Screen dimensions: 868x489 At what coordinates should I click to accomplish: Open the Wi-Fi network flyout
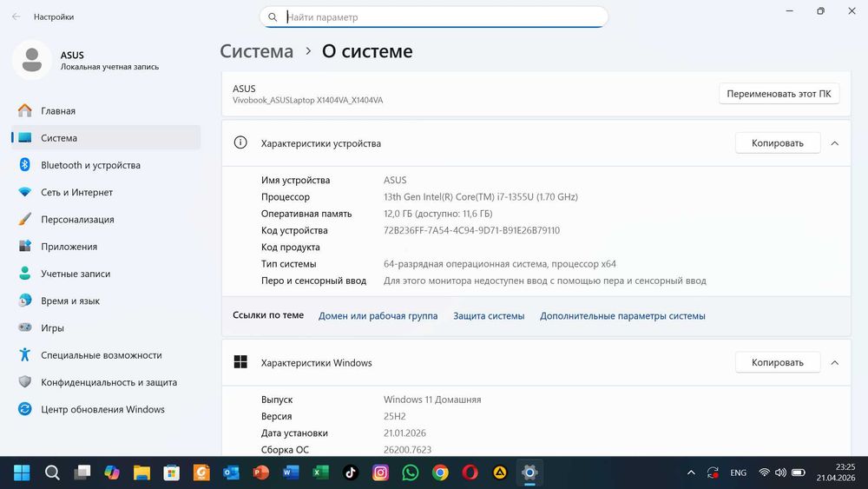pos(765,472)
